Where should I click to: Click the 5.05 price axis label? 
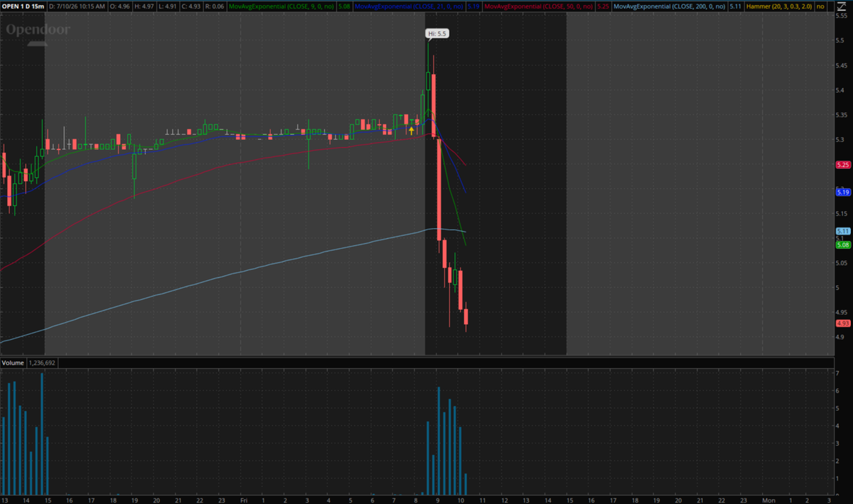pyautogui.click(x=842, y=263)
